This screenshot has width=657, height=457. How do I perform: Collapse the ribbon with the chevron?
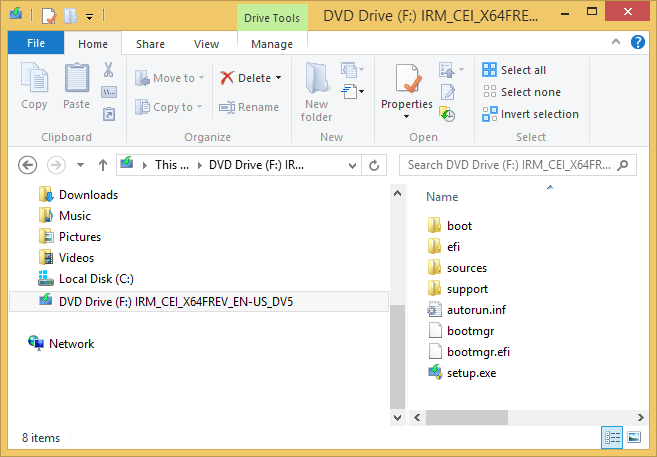pos(616,42)
